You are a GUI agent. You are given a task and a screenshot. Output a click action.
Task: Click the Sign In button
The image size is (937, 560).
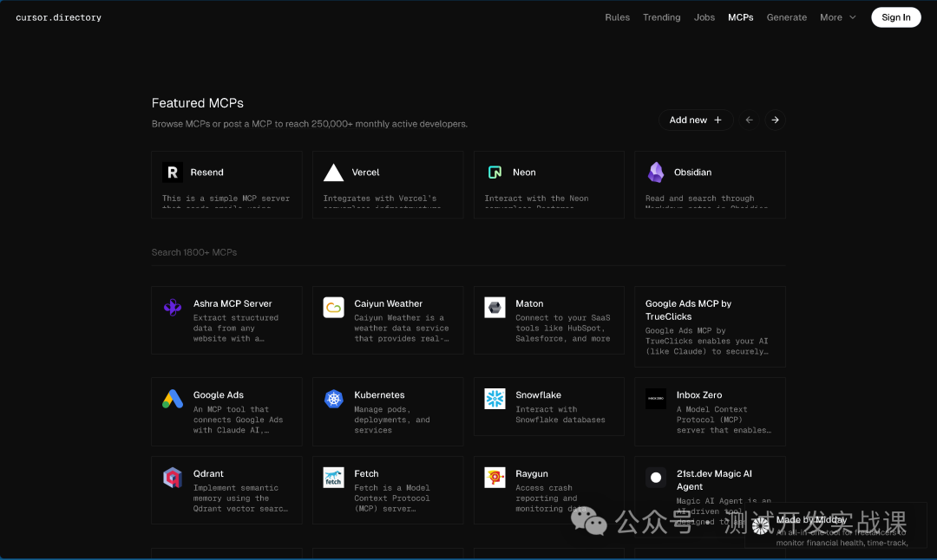[x=895, y=17]
